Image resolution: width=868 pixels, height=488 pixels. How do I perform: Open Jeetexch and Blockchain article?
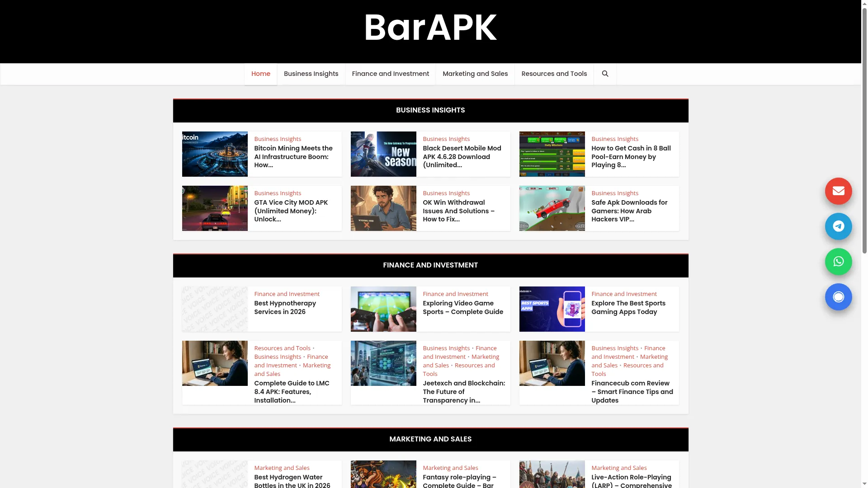click(x=464, y=392)
